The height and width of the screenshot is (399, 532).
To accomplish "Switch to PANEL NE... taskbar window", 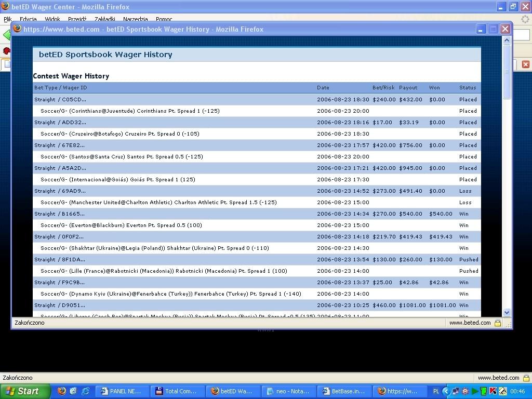I will click(122, 391).
